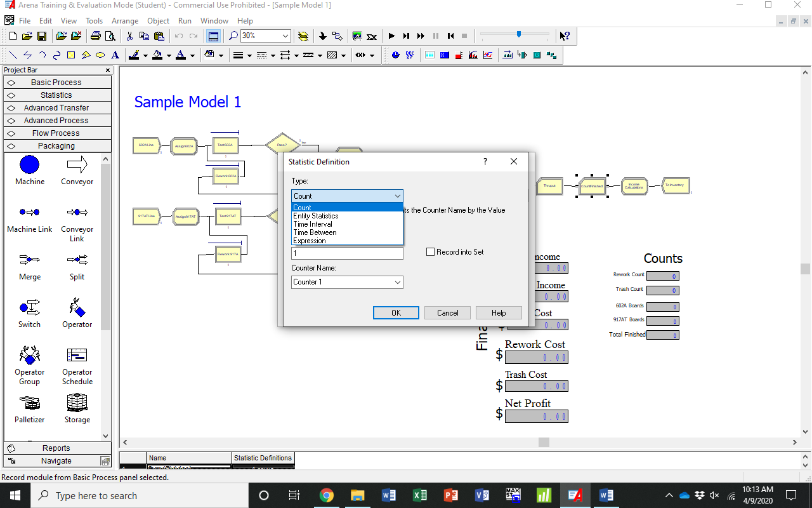Open the text color dropdown arrow

click(x=192, y=55)
